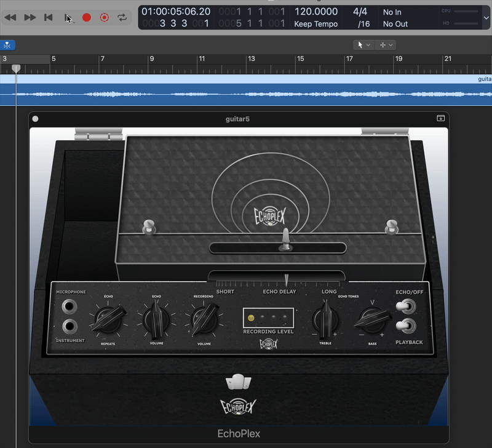Screen dimensions: 492x448
Task: Click the 4/4 time signature
Action: click(360, 12)
